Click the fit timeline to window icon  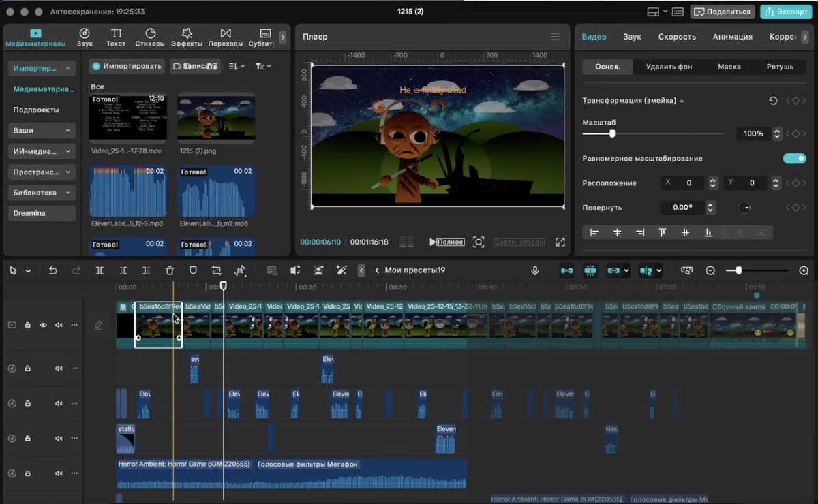(686, 270)
